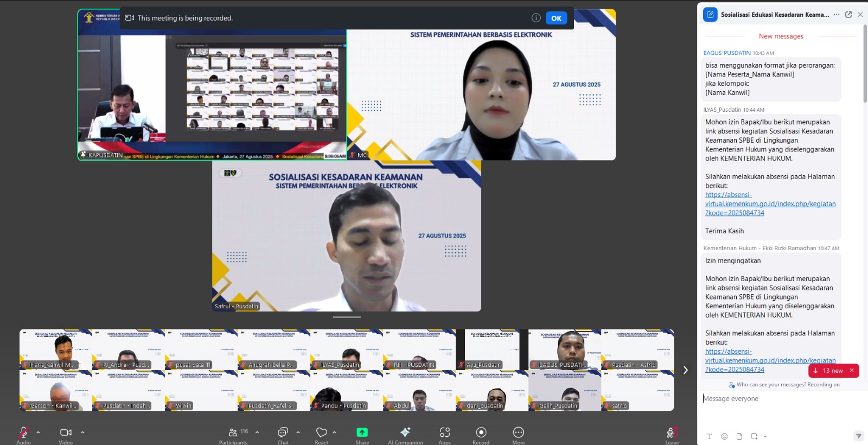Viewport: 868px width, 445px height.
Task: Dismiss recording notice with OK
Action: (556, 18)
